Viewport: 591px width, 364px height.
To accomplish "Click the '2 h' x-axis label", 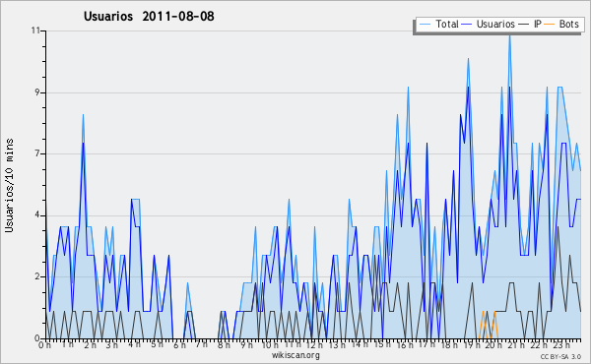I will tap(90, 345).
